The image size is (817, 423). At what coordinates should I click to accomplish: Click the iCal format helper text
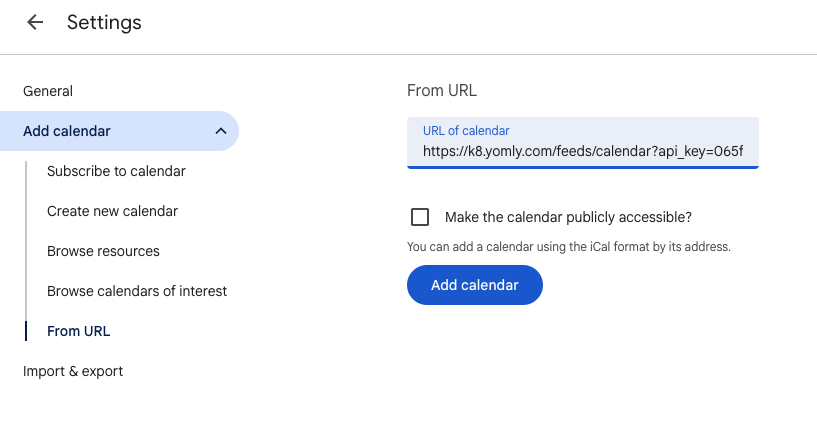click(569, 246)
